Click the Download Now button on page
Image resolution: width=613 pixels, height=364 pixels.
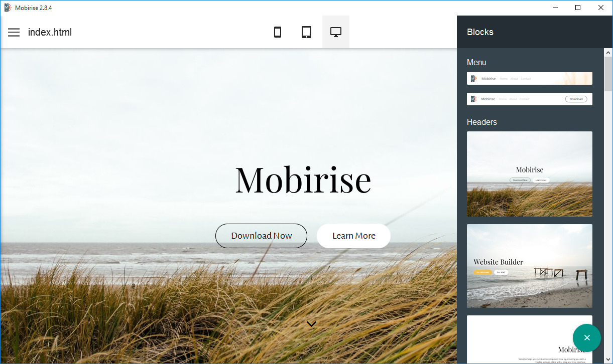click(x=261, y=236)
